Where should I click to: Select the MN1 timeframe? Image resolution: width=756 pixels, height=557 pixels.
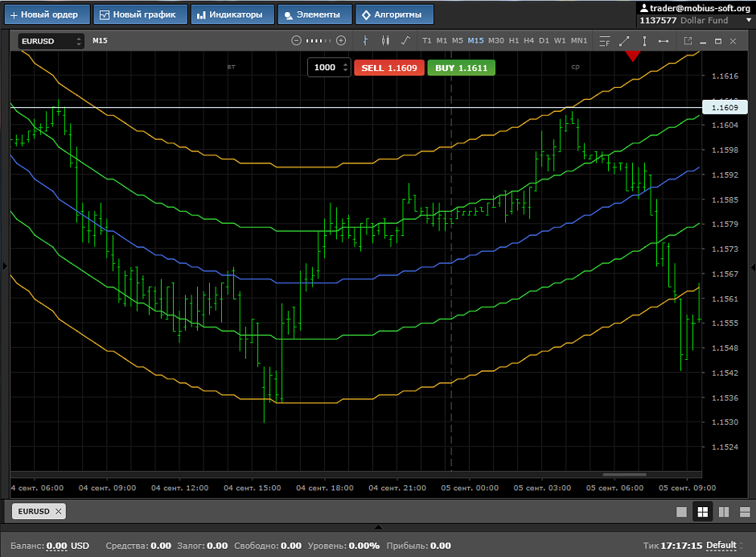[x=579, y=40]
